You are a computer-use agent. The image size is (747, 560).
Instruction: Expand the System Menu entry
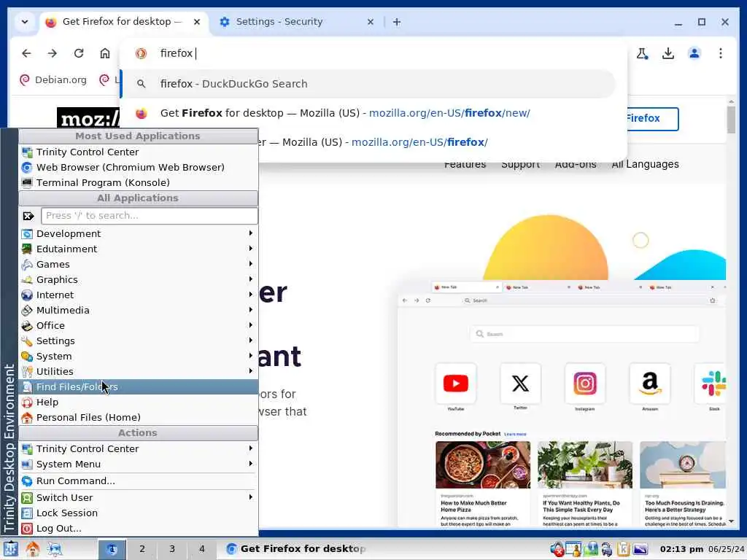pos(139,464)
